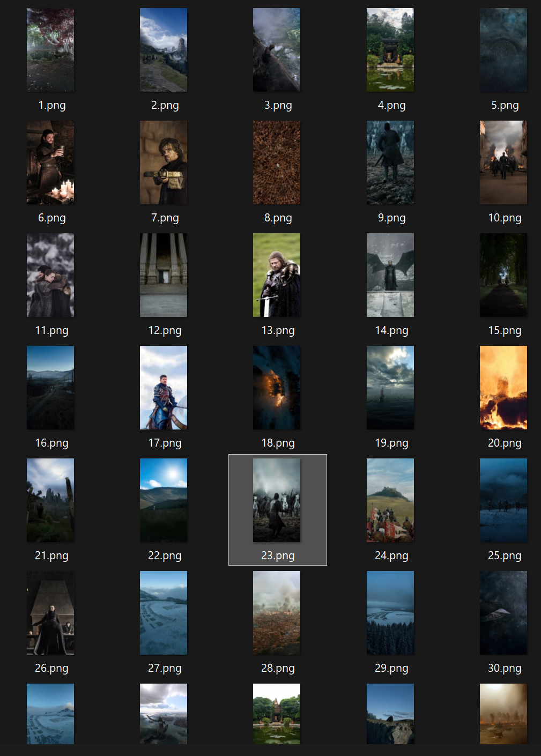Click the file name 4.png
This screenshot has height=756, width=541.
pos(392,106)
